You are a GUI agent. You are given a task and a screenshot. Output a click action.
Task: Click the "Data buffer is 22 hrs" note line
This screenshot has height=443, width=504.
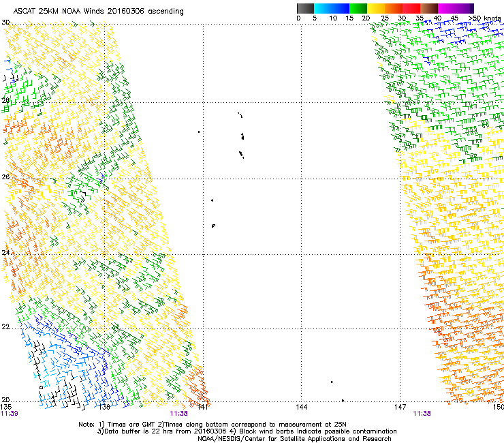click(x=247, y=431)
